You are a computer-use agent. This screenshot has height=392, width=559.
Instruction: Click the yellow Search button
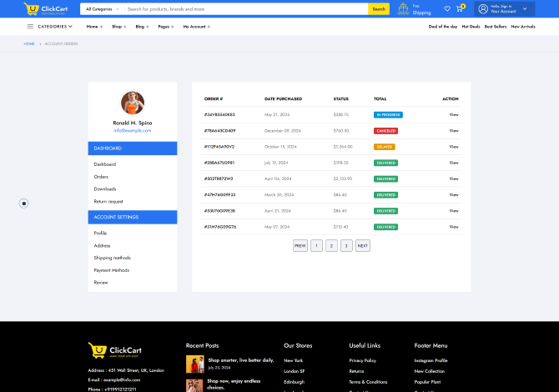pos(379,9)
